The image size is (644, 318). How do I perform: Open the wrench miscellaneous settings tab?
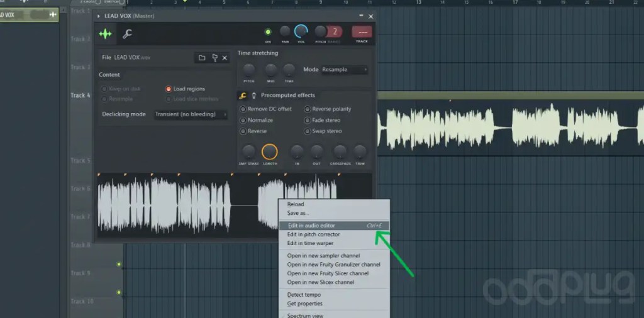(127, 34)
